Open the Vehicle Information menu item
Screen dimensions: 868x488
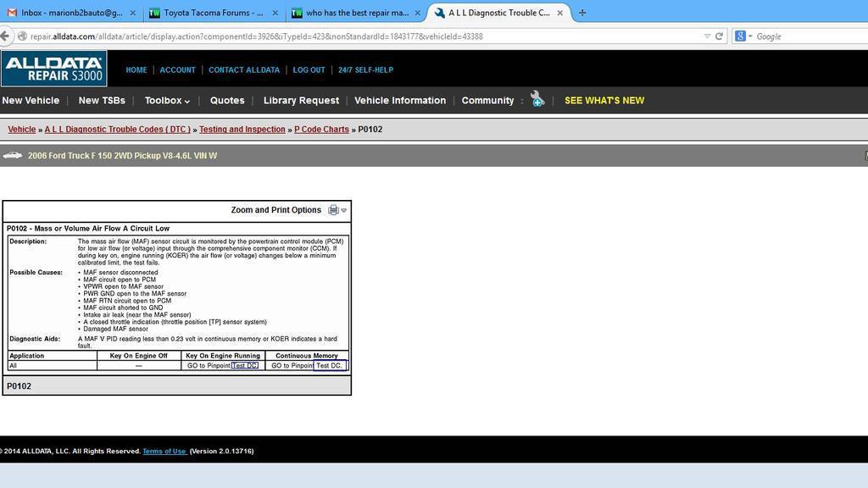pos(400,101)
